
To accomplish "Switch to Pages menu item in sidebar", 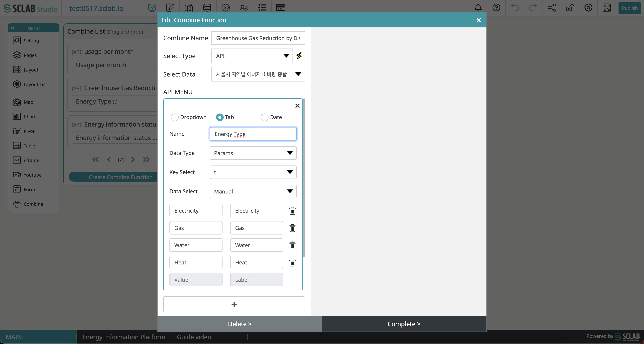I will [30, 55].
